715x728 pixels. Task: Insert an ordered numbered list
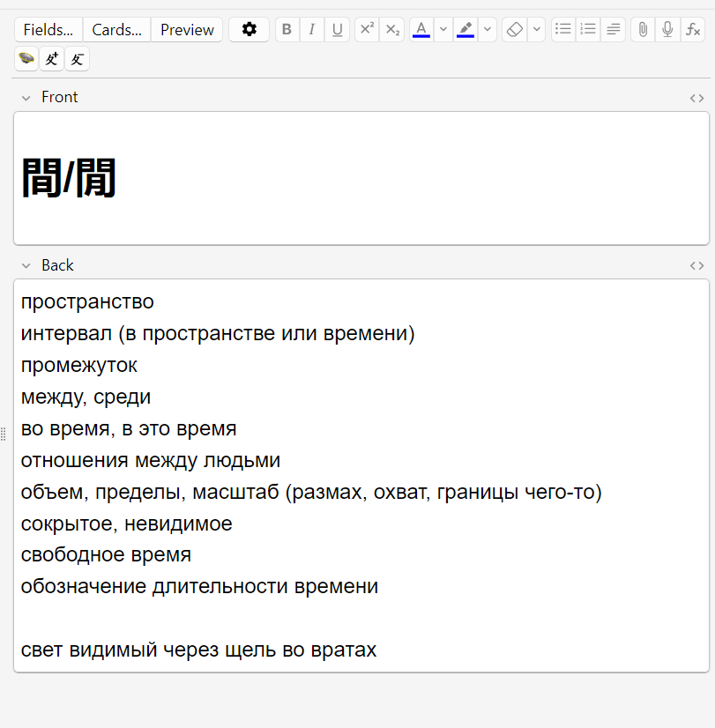pos(588,30)
